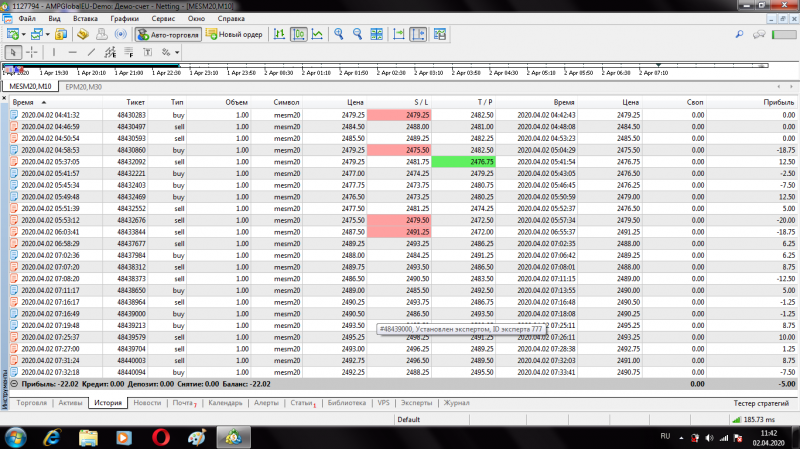Image resolution: width=800 pixels, height=449 pixels.
Task: Click the Profiles toolbar icon
Action: point(36,34)
